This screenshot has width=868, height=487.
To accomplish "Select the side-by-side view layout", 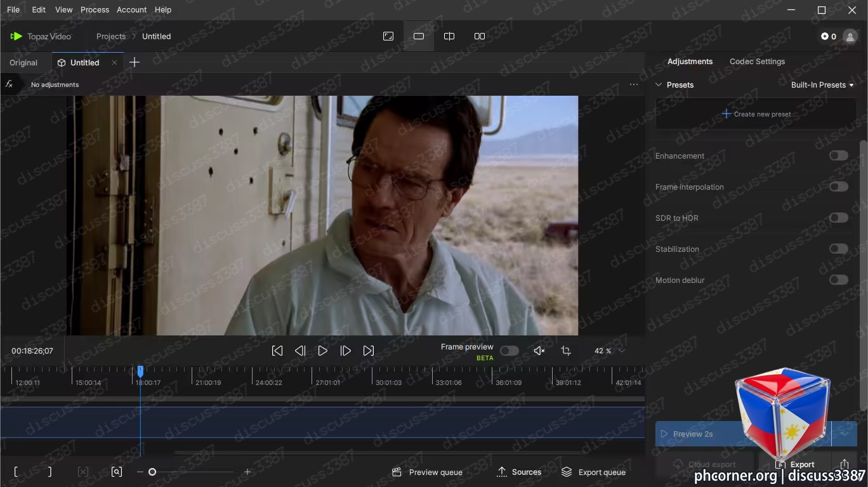I will pyautogui.click(x=480, y=36).
